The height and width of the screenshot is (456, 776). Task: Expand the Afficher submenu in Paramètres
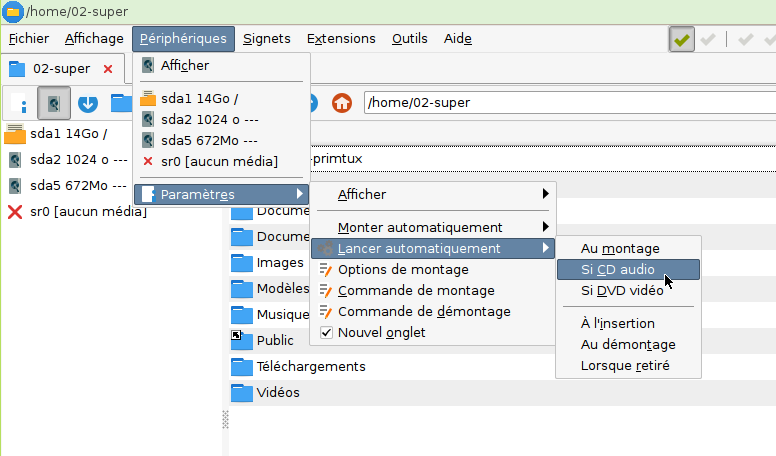pos(545,194)
